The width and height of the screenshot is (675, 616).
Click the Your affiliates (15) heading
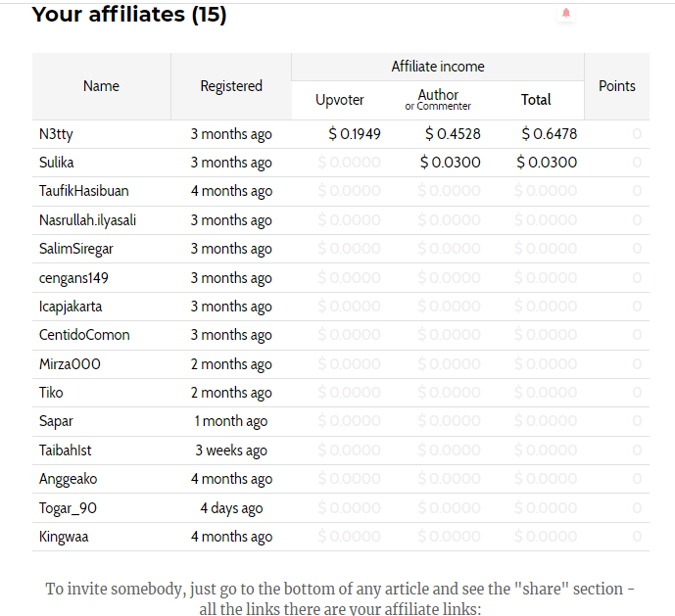(x=129, y=15)
